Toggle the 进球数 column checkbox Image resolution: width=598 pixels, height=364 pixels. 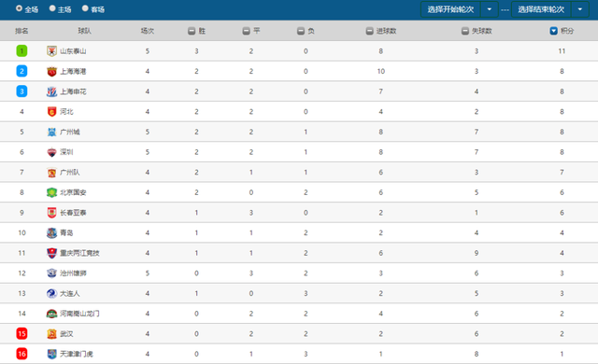click(370, 31)
